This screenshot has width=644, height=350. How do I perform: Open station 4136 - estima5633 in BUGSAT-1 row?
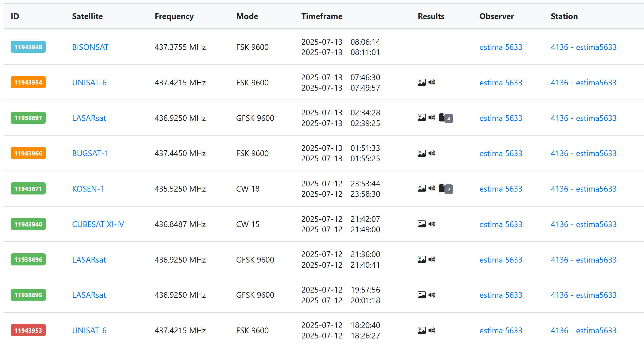tap(583, 153)
